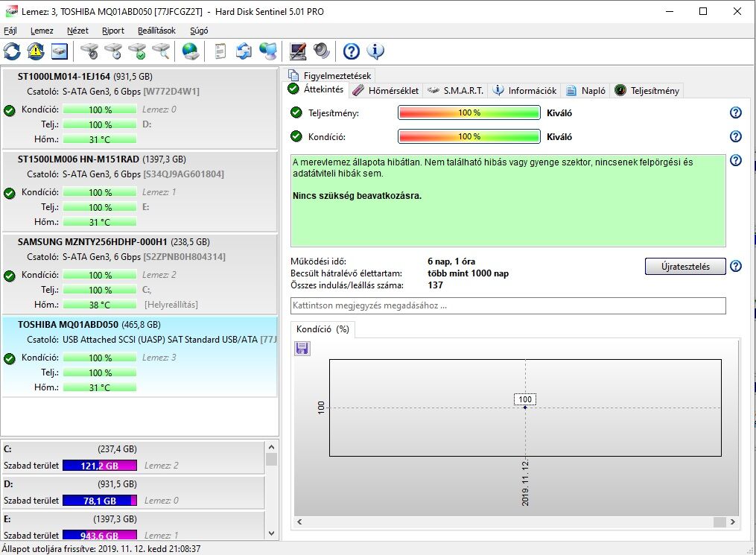Click the send report email toolbar icon
756x555 pixels.
[244, 51]
